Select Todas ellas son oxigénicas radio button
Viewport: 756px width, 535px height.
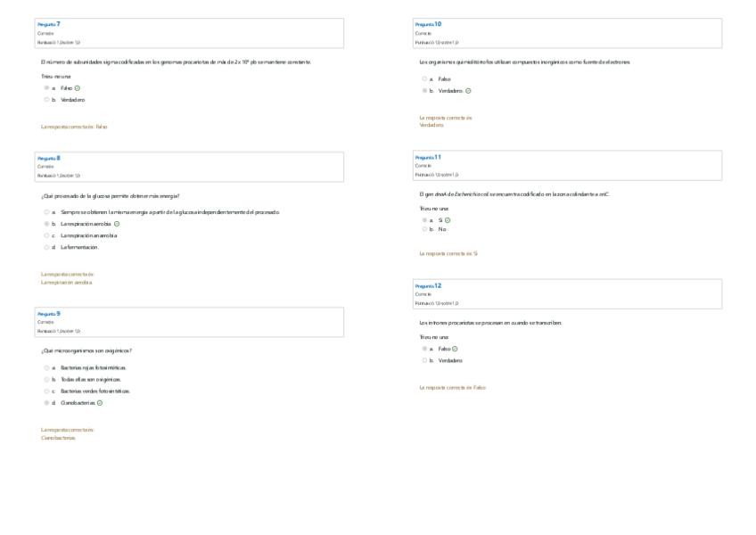[46, 379]
